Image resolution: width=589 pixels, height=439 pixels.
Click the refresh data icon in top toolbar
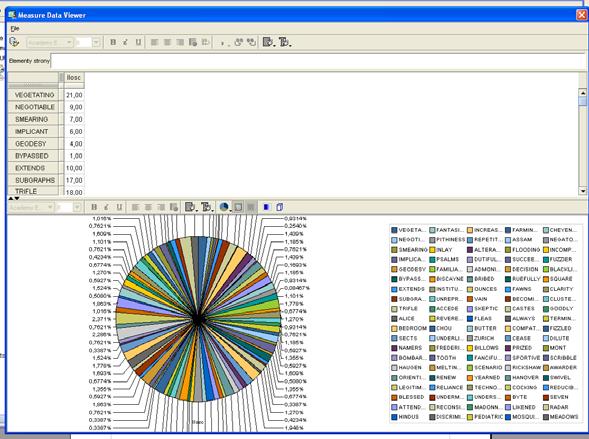(14, 42)
